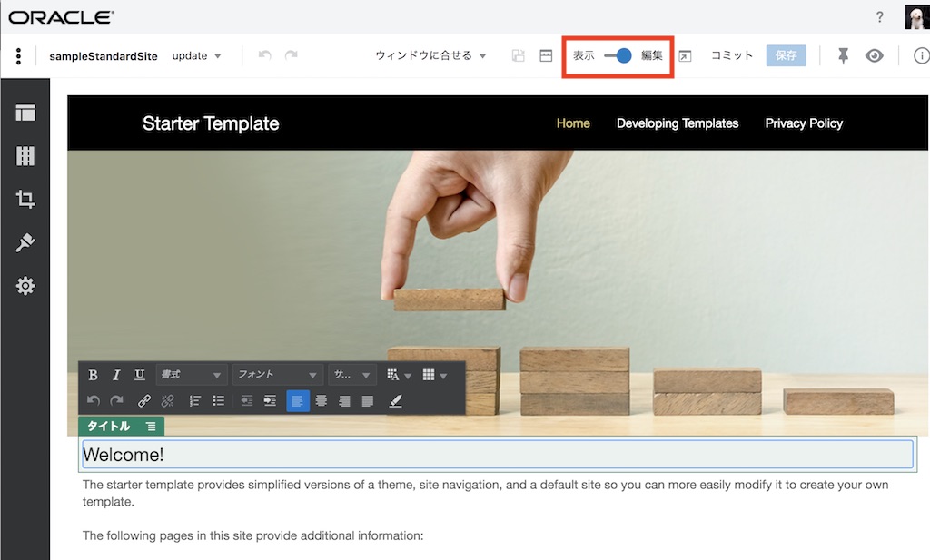Center-align the title text
The width and height of the screenshot is (930, 560).
321,400
